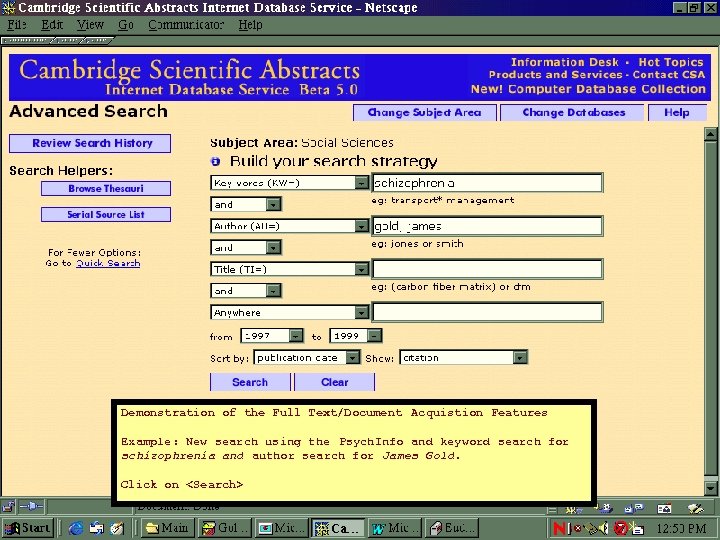The height and width of the screenshot is (540, 720).
Task: Click Review Search History button
Action: pyautogui.click(x=90, y=143)
